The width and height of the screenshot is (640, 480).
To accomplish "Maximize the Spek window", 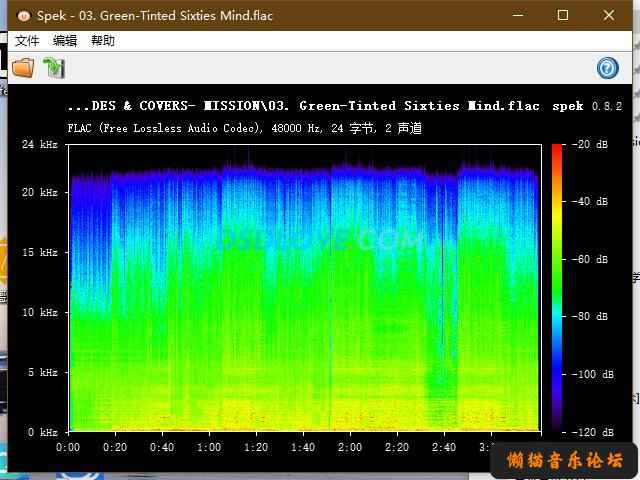I will tap(563, 16).
